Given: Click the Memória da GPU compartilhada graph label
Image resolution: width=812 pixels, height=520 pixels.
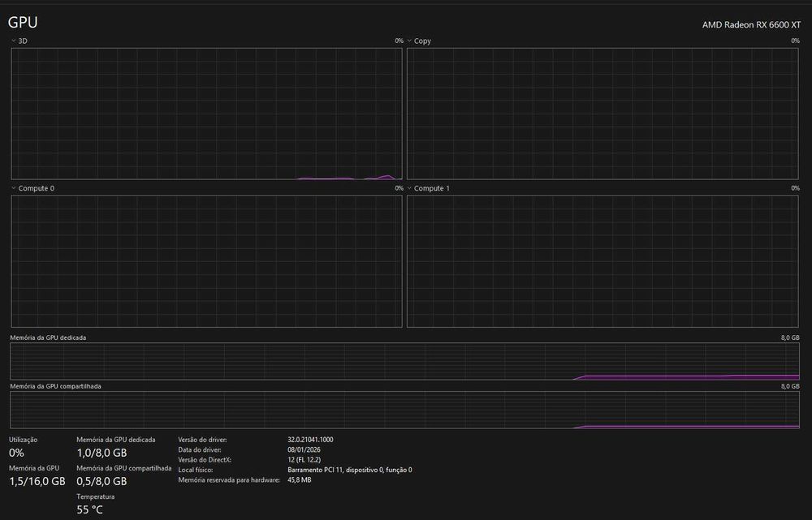Looking at the screenshot, I should tap(55, 386).
